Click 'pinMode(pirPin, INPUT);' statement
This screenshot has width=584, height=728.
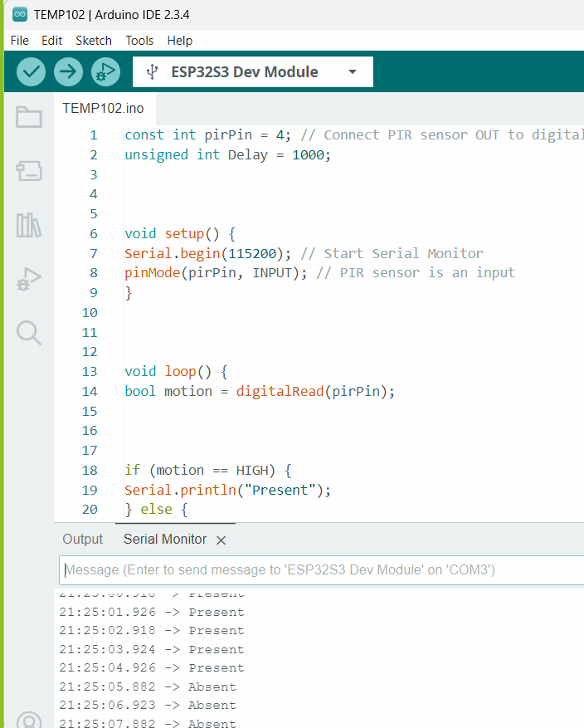coord(216,272)
